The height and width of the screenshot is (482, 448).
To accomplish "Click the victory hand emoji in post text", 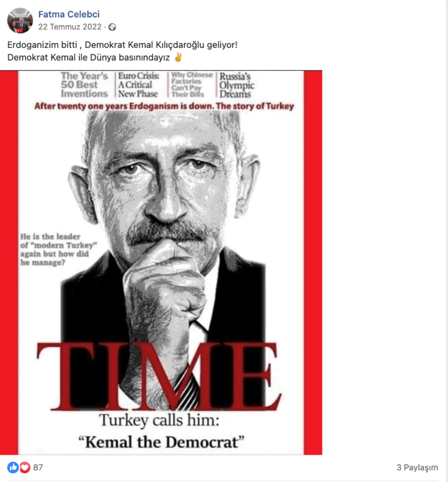I will click(178, 57).
